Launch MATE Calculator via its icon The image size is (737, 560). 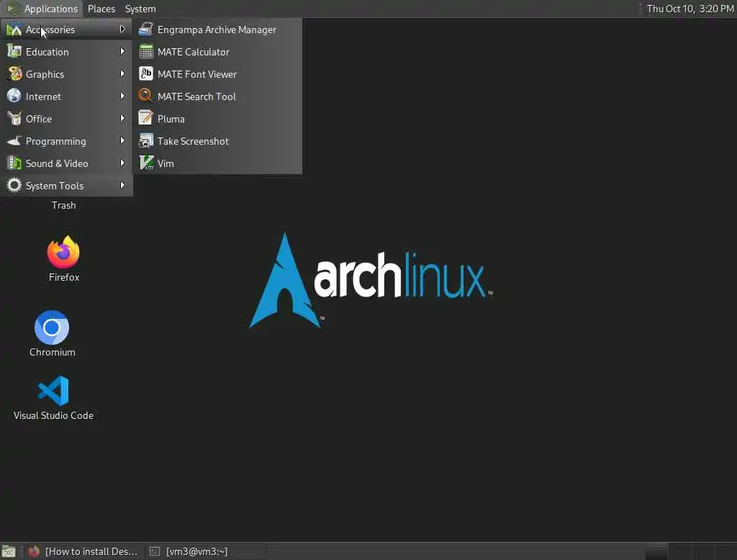click(x=145, y=51)
